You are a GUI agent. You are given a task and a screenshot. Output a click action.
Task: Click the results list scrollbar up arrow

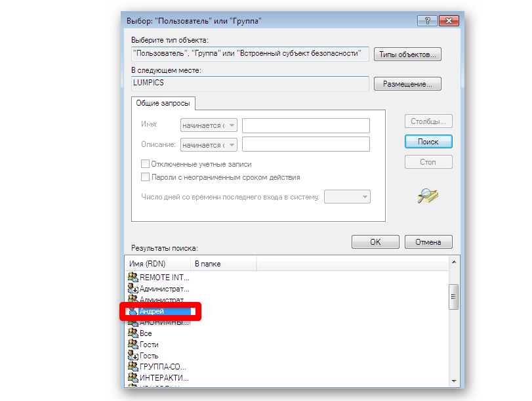click(454, 262)
